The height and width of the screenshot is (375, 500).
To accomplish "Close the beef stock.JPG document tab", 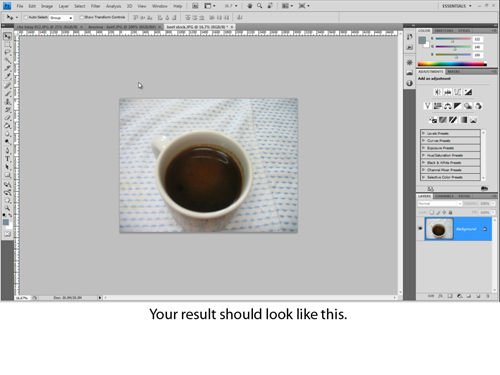I will (232, 27).
